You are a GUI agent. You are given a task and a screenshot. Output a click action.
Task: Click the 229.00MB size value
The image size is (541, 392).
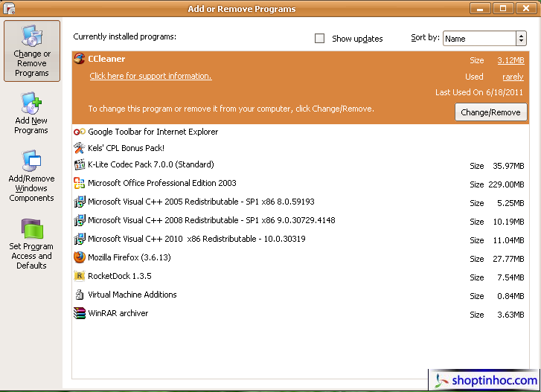tap(506, 184)
